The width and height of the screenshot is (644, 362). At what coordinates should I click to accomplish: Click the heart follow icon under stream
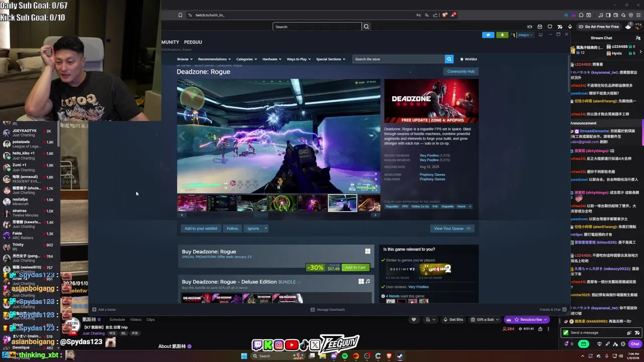pyautogui.click(x=414, y=319)
